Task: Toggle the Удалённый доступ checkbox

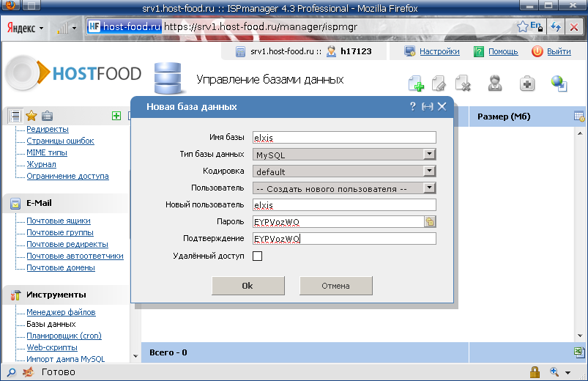Action: tap(257, 256)
